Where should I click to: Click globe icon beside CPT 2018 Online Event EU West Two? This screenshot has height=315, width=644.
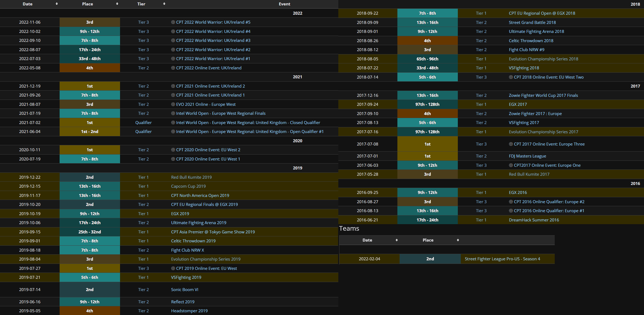[511, 77]
